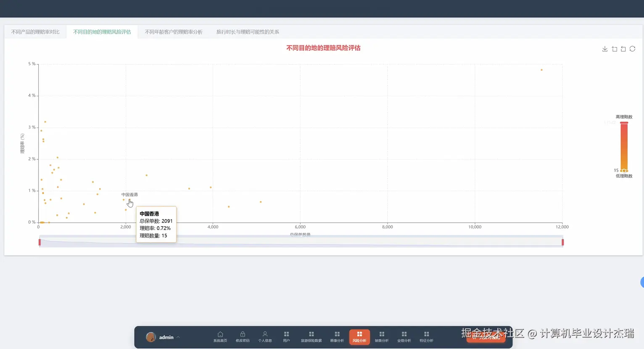Image resolution: width=644 pixels, height=349 pixels.
Task: Click the 总保单数: 2091 tooltip line
Action: [156, 221]
